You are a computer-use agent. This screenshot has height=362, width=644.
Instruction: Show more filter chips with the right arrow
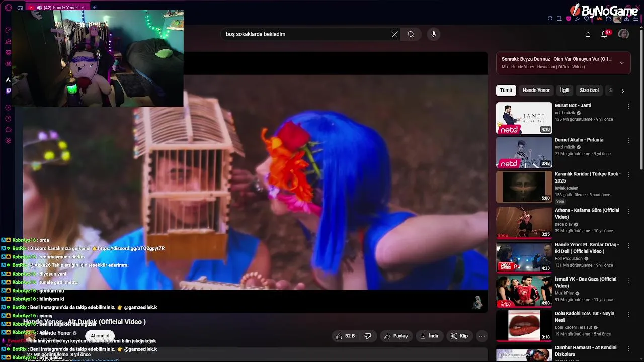(622, 91)
